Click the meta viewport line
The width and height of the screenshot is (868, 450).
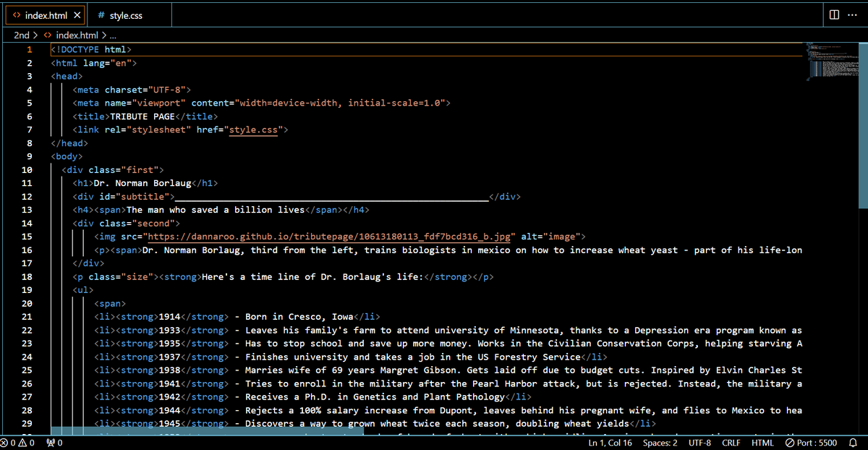(261, 103)
